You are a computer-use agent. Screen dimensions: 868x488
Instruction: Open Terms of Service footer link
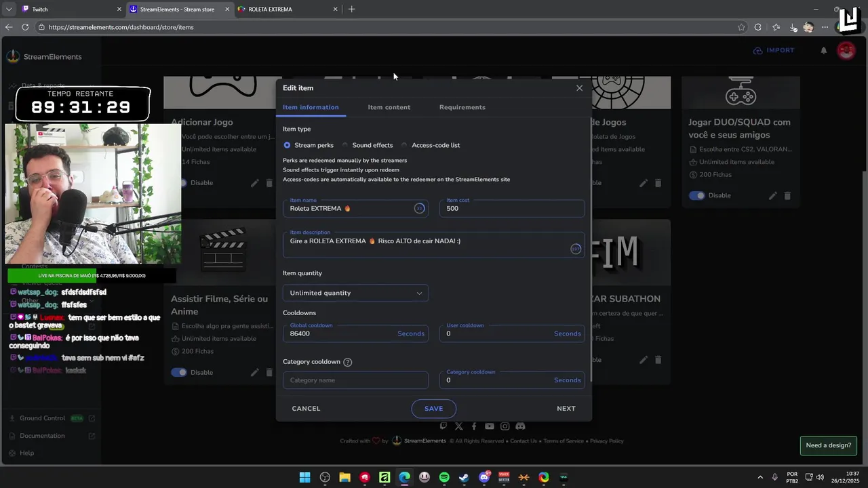563,441
